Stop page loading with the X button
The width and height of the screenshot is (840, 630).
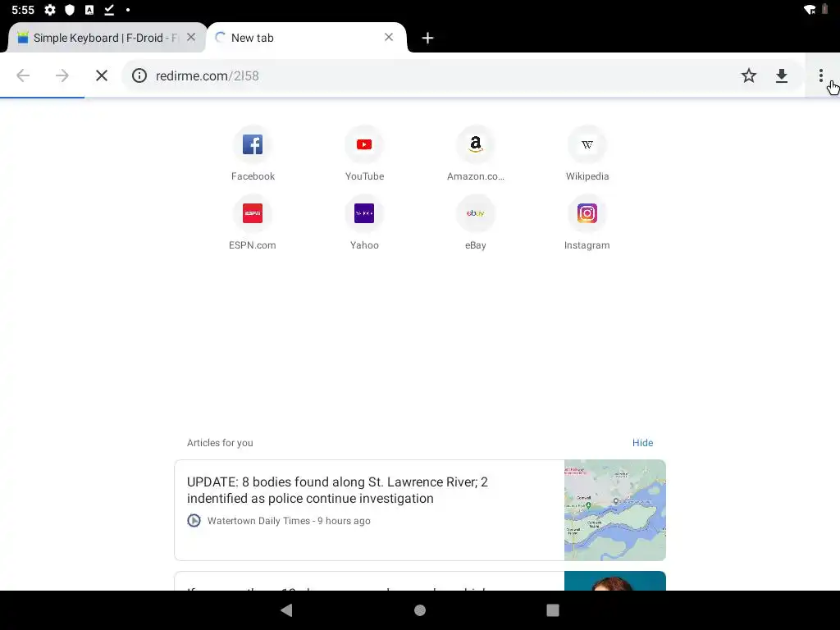[101, 75]
